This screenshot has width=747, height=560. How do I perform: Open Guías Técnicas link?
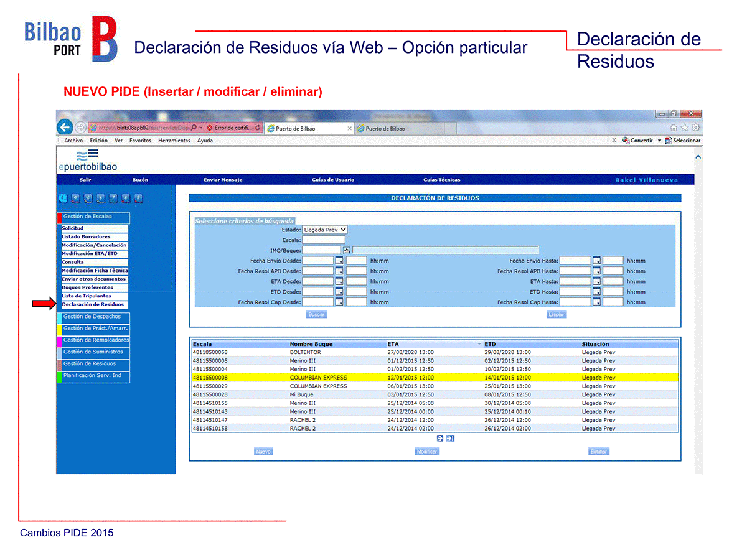[442, 180]
